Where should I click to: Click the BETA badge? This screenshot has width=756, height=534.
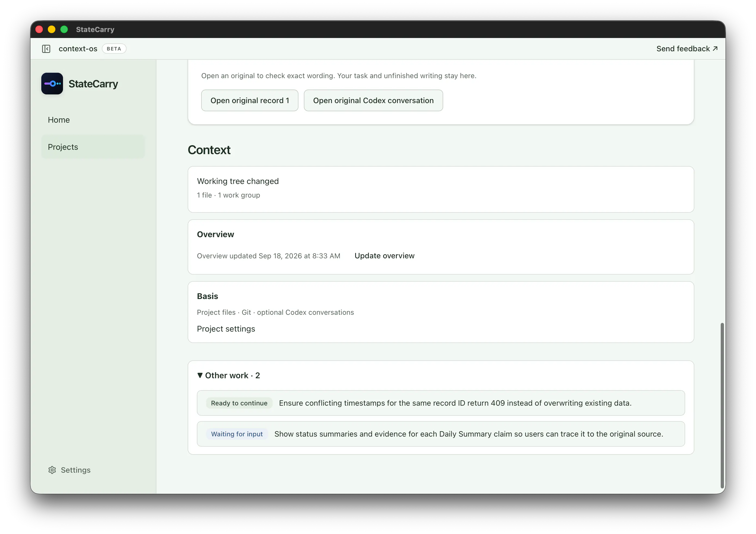(x=114, y=49)
